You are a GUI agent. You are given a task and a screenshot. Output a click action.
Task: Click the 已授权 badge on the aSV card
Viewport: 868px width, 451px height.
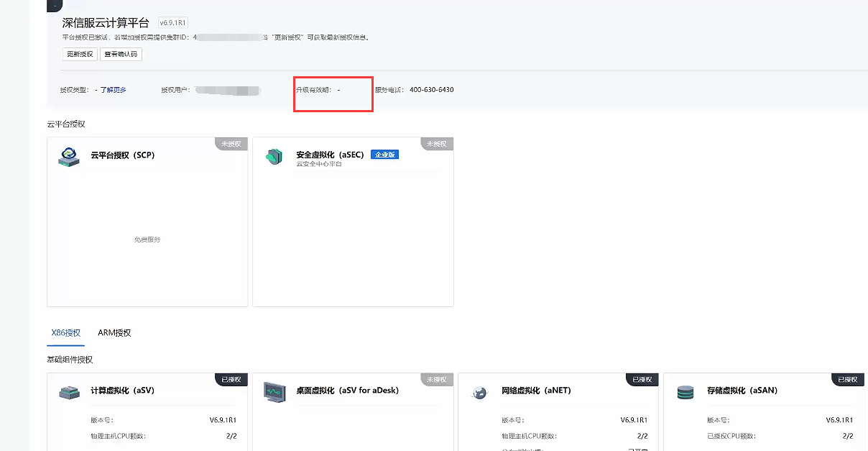point(231,380)
